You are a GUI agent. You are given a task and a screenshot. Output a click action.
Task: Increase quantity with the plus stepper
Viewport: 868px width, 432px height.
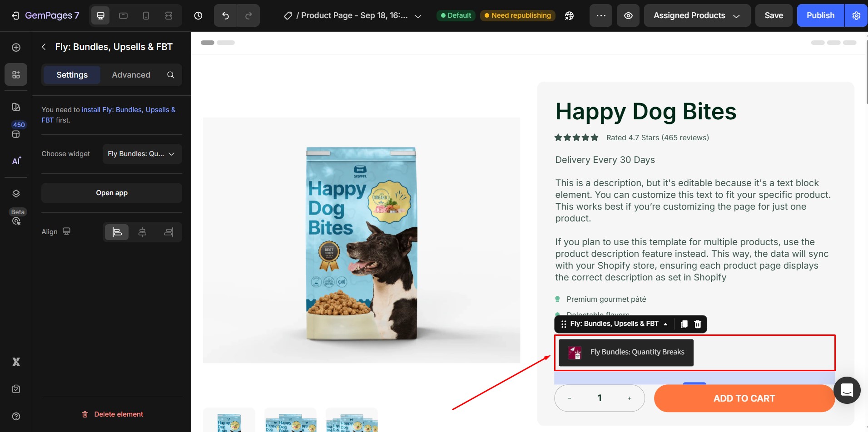[630, 398]
